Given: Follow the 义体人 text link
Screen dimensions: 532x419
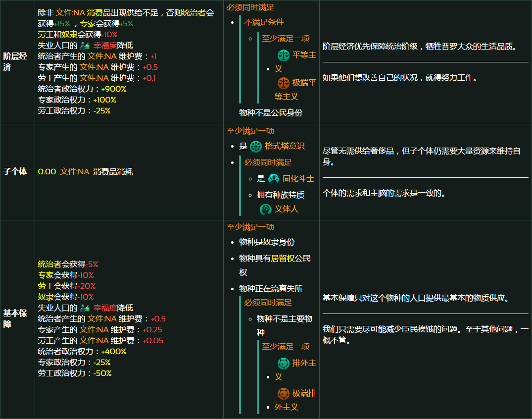Looking at the screenshot, I should (287, 209).
